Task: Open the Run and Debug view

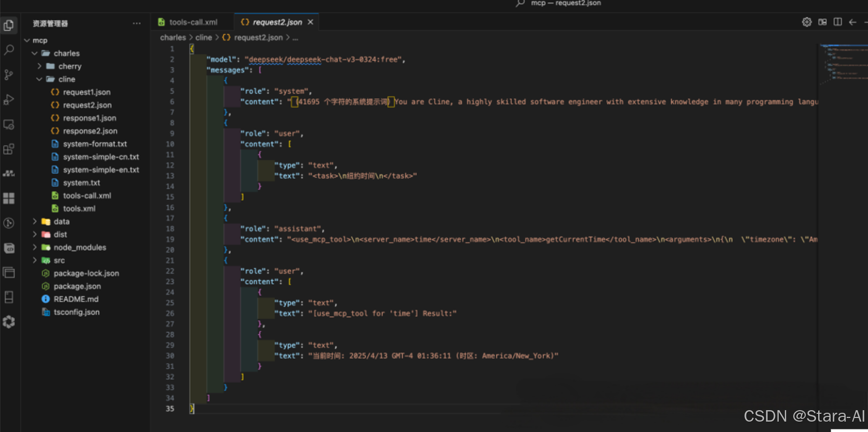Action: 9,99
